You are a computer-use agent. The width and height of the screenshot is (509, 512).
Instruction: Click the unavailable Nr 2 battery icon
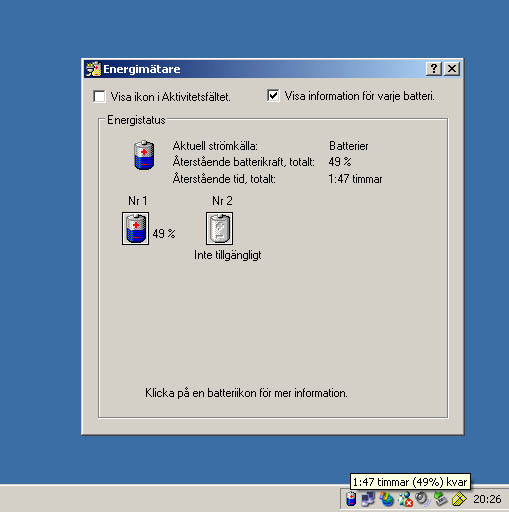pyautogui.click(x=219, y=228)
